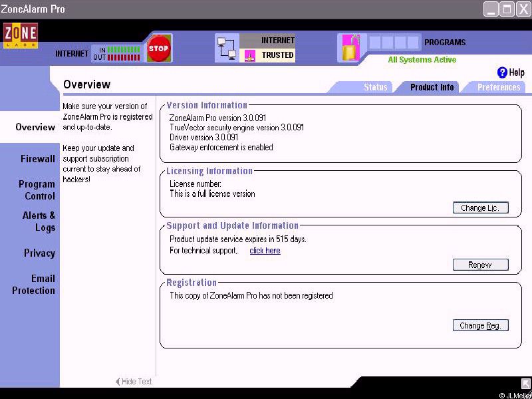The height and width of the screenshot is (399, 532).
Task: Maximize the ZoneAlarm Pro window
Action: click(x=507, y=9)
